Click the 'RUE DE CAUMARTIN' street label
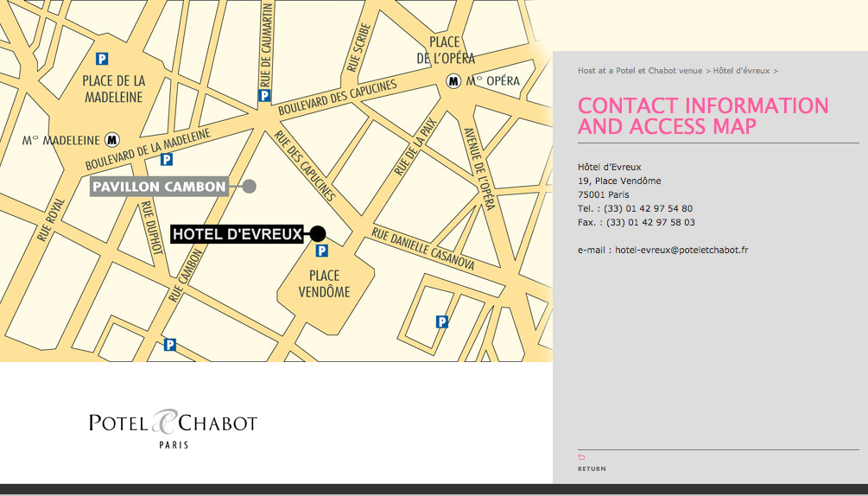The width and height of the screenshot is (868, 496). pos(266,44)
